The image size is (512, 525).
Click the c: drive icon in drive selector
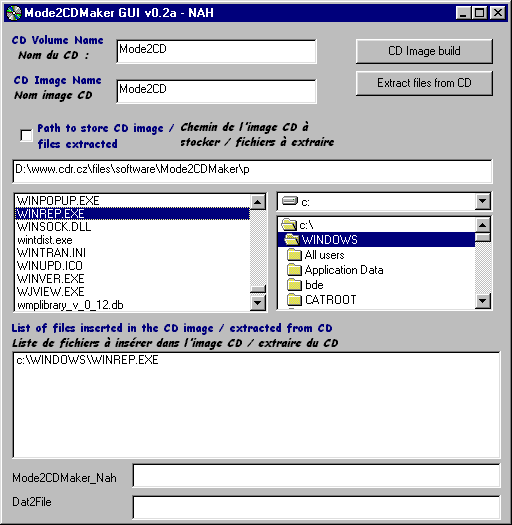click(x=290, y=201)
